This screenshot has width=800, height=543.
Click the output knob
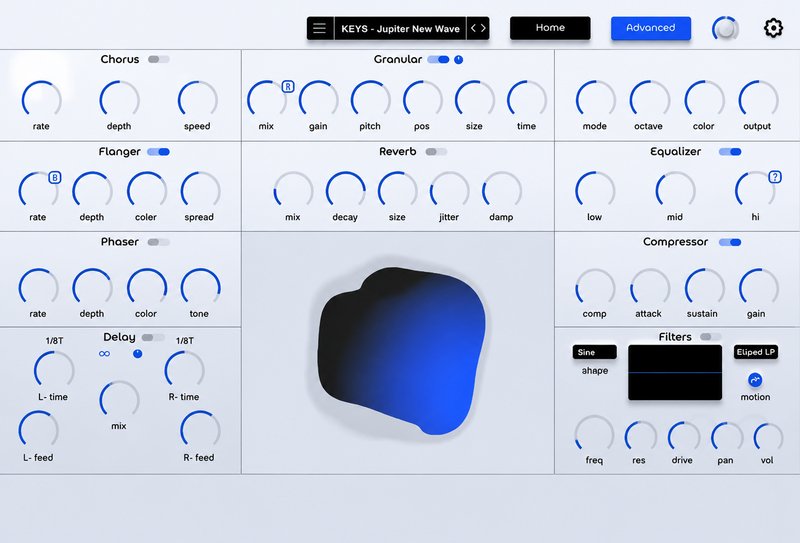click(x=758, y=100)
